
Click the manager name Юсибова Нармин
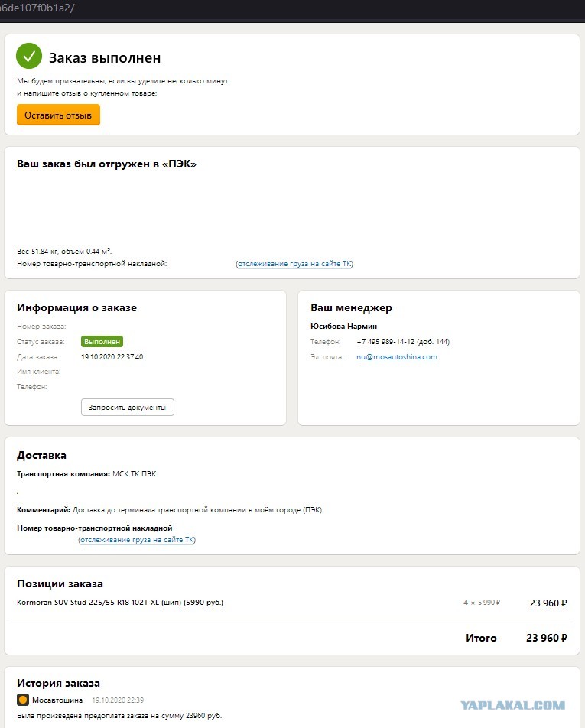[343, 327]
